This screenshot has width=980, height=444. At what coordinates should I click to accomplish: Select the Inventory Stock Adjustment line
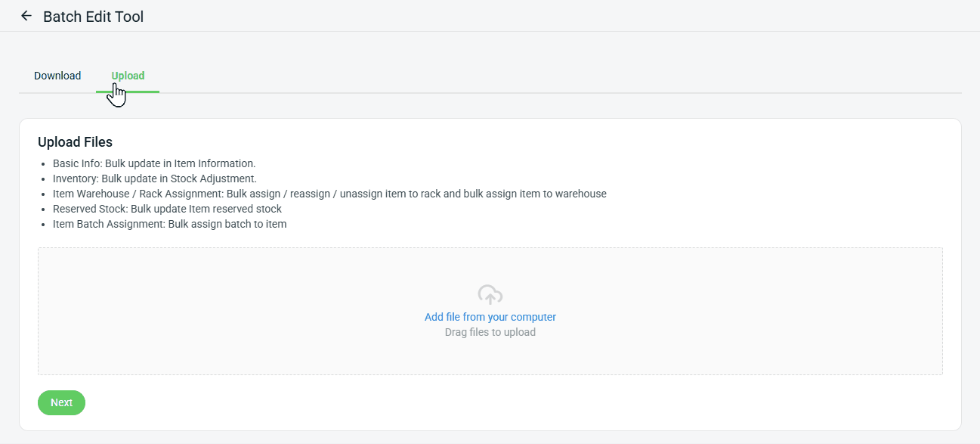pos(155,179)
